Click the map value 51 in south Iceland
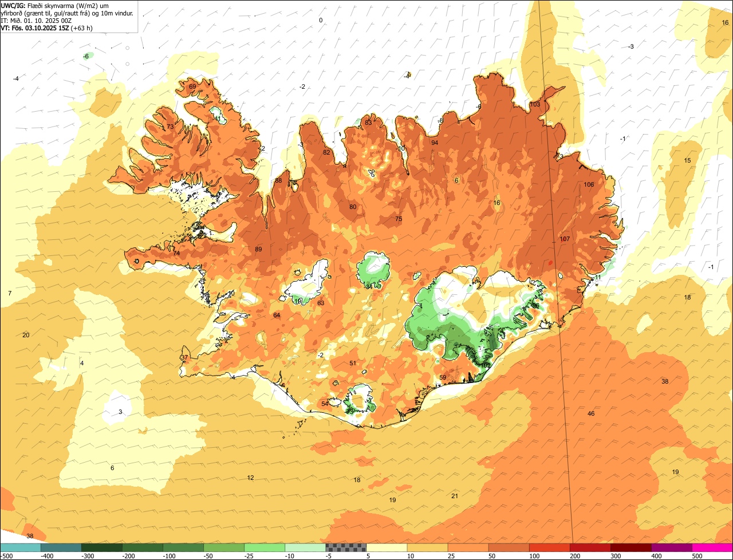Viewport: 733px width, 560px height. pos(353,363)
